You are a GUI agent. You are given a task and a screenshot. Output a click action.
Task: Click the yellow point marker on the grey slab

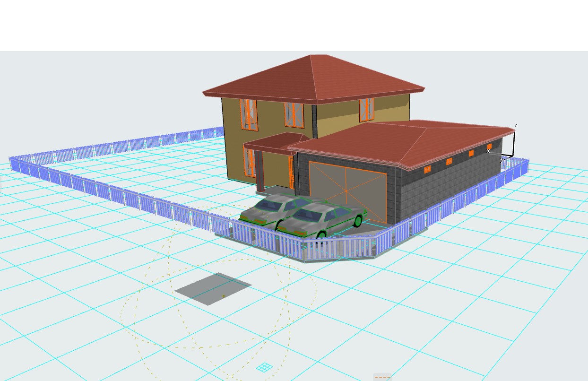click(x=224, y=297)
